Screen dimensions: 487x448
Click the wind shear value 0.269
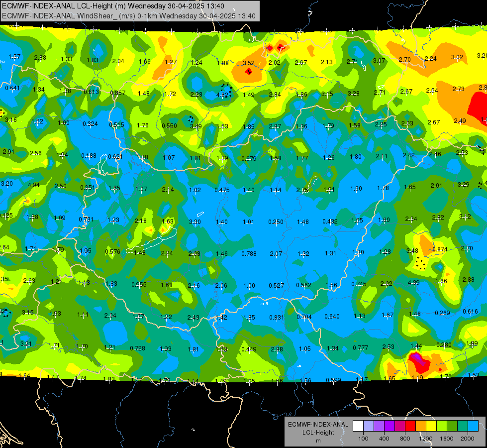tap(442, 313)
